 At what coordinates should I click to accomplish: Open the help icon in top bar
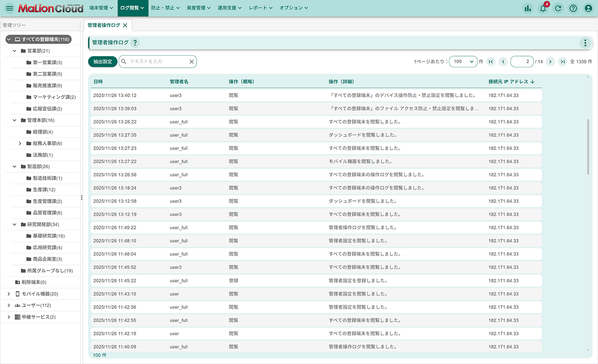pyautogui.click(x=573, y=8)
